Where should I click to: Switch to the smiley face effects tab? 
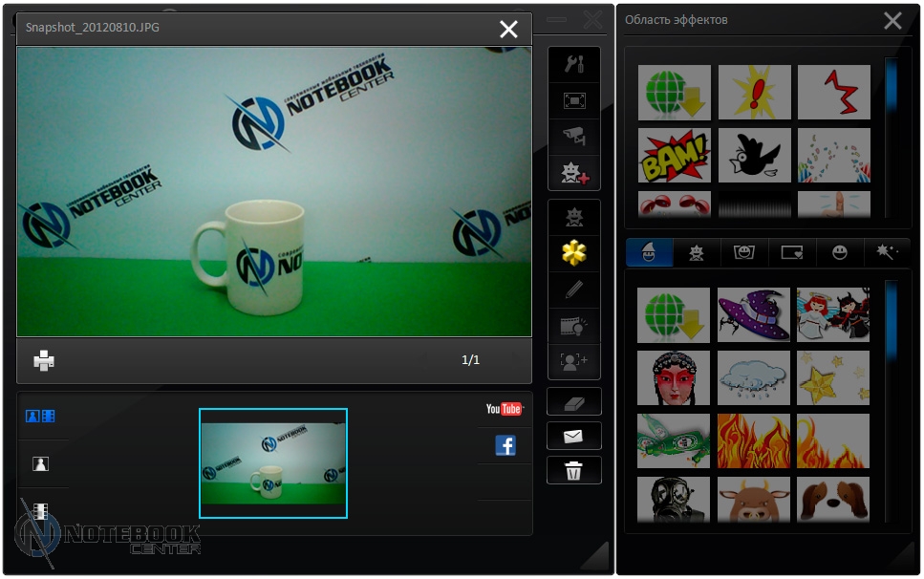pyautogui.click(x=840, y=252)
